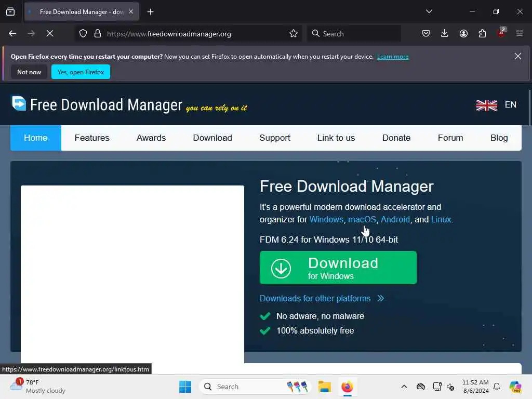
Task: Open the Forum navigation item
Action: 450,138
